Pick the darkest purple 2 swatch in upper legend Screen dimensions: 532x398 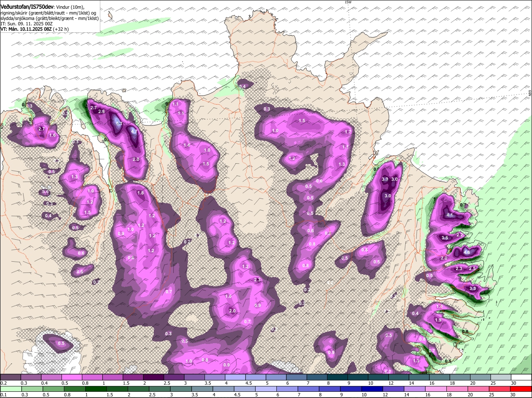(x=153, y=377)
